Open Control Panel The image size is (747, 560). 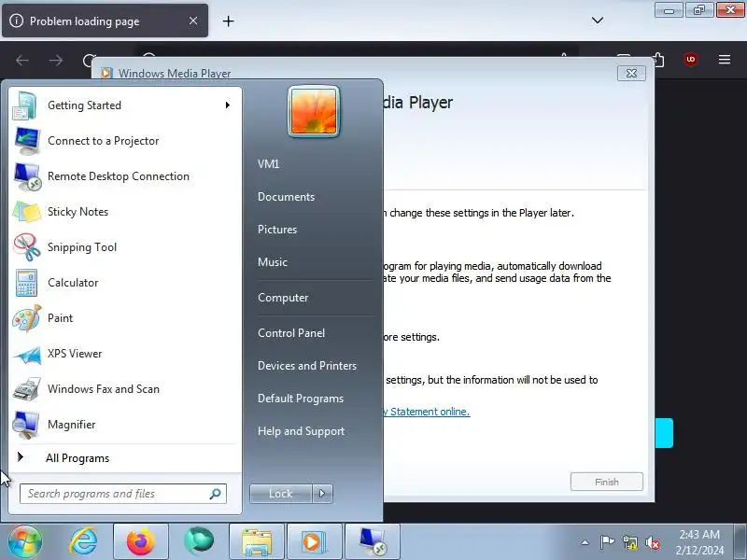(x=291, y=333)
